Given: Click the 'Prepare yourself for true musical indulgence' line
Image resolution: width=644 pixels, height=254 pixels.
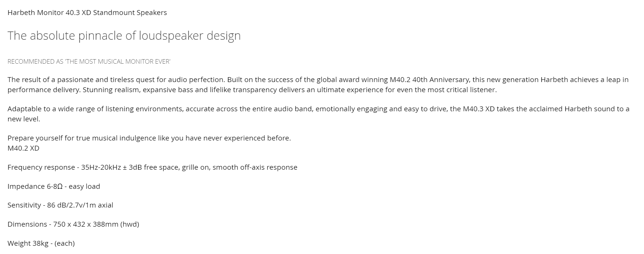Looking at the screenshot, I should click(x=149, y=138).
